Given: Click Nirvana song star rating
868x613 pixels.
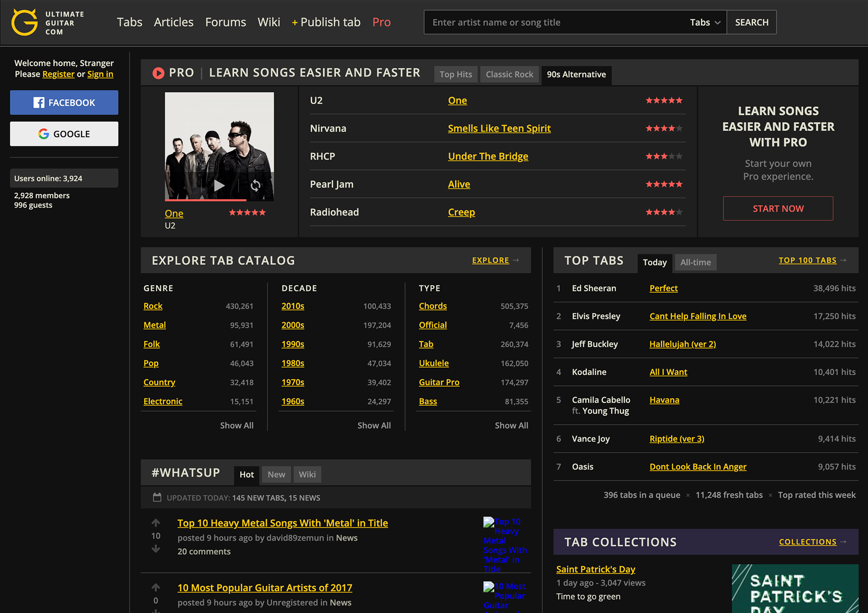Looking at the screenshot, I should (x=664, y=129).
